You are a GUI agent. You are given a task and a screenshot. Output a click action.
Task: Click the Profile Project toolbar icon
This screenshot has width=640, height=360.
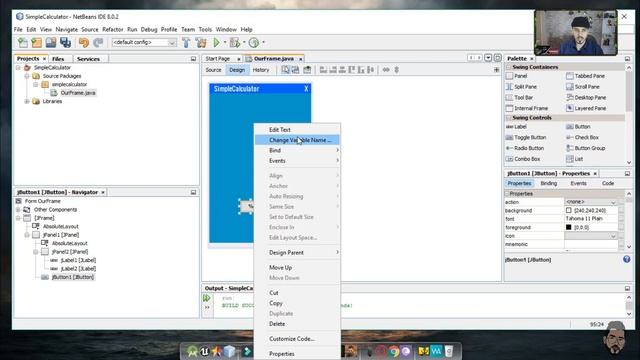point(254,42)
